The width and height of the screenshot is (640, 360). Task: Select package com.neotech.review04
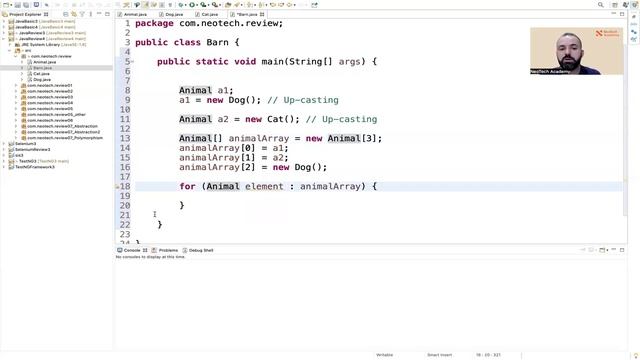coord(47,103)
